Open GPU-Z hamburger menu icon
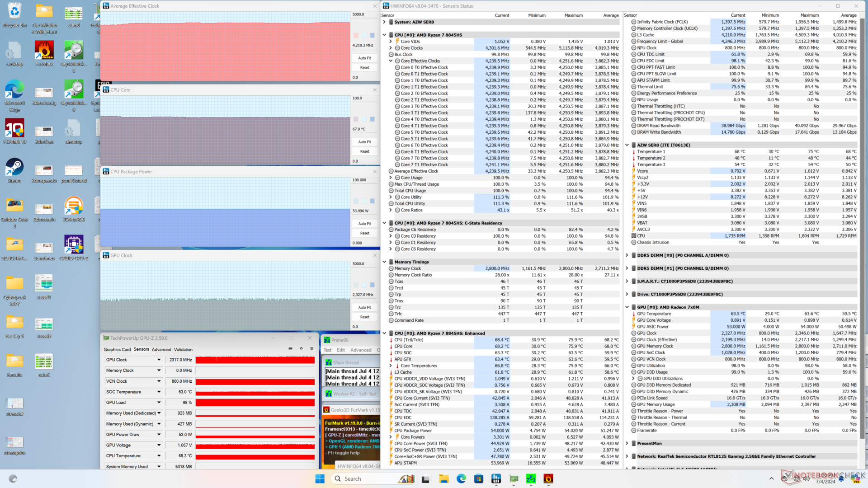868x488 pixels. (311, 348)
